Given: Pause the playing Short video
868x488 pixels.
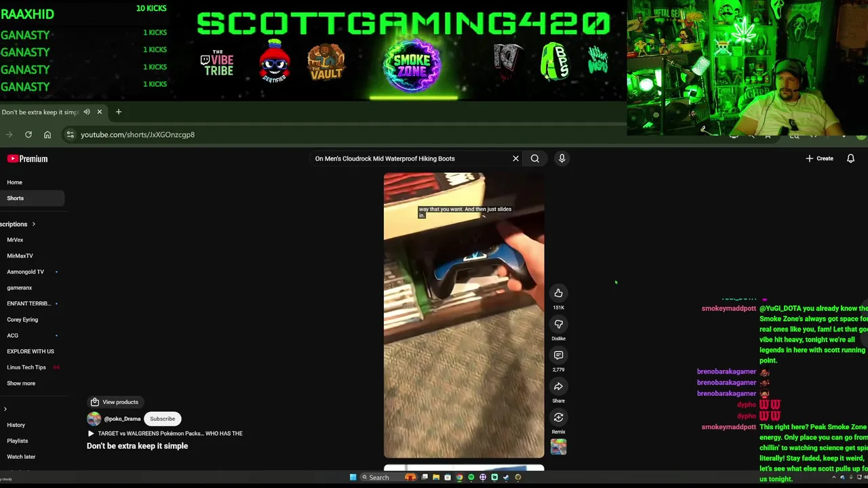Looking at the screenshot, I should pyautogui.click(x=464, y=315).
